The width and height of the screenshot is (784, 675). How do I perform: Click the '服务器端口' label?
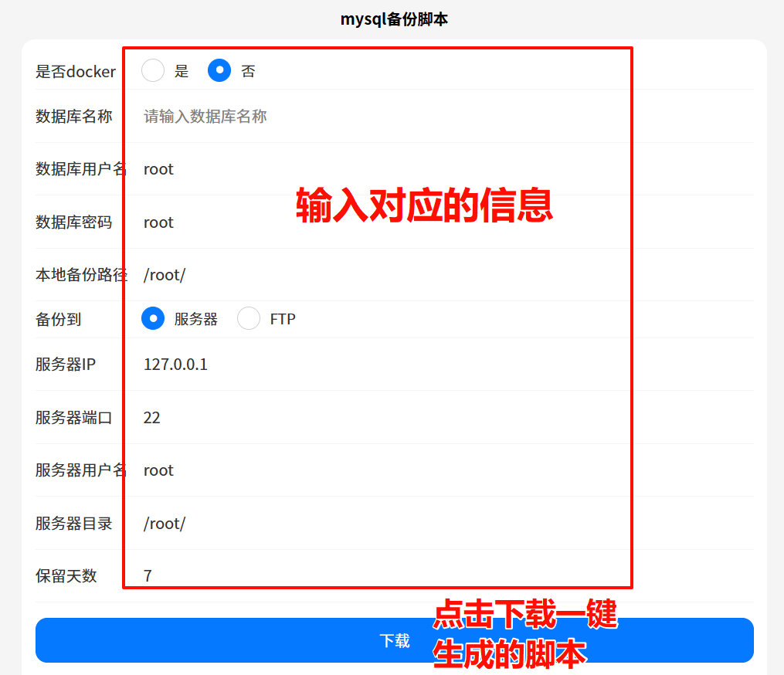(74, 418)
